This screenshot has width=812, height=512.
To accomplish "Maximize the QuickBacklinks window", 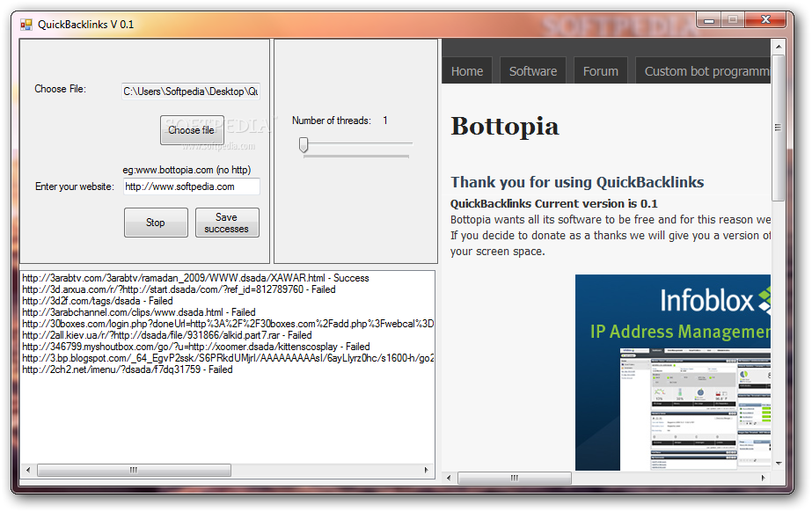I will click(x=733, y=20).
